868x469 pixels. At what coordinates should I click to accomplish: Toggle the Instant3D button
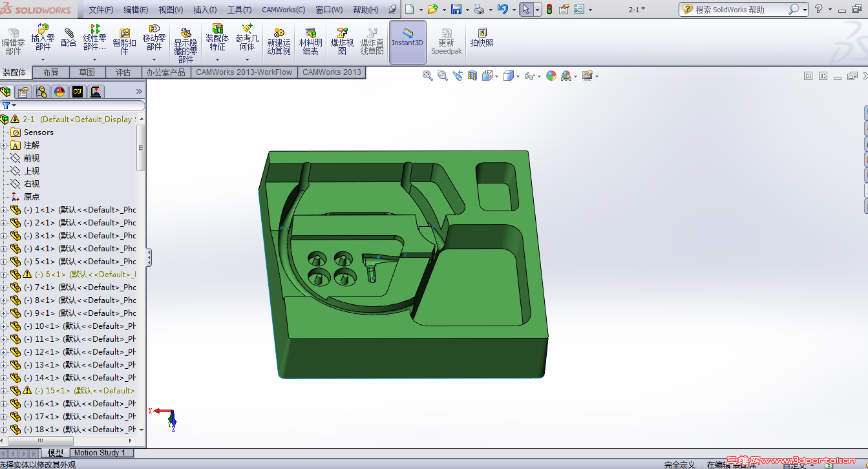408,42
